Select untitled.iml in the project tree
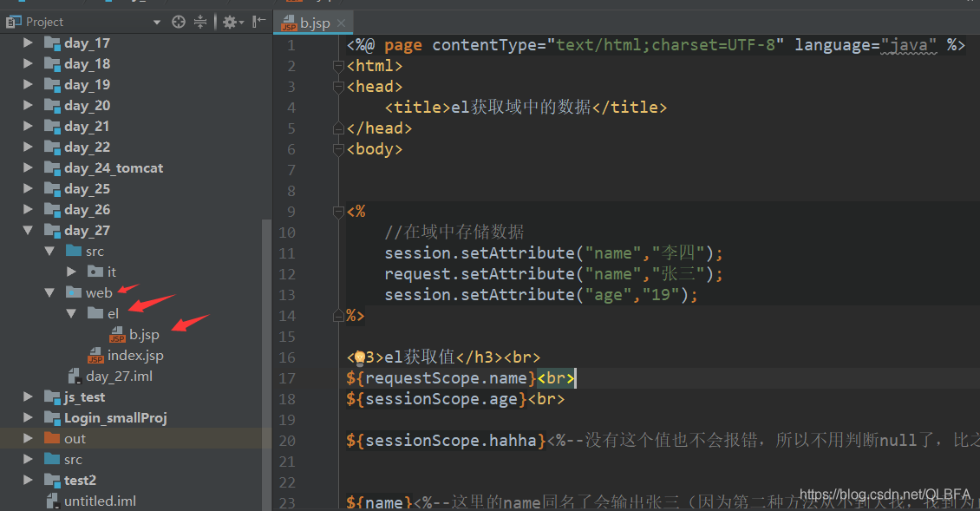The width and height of the screenshot is (980, 511). (x=100, y=501)
